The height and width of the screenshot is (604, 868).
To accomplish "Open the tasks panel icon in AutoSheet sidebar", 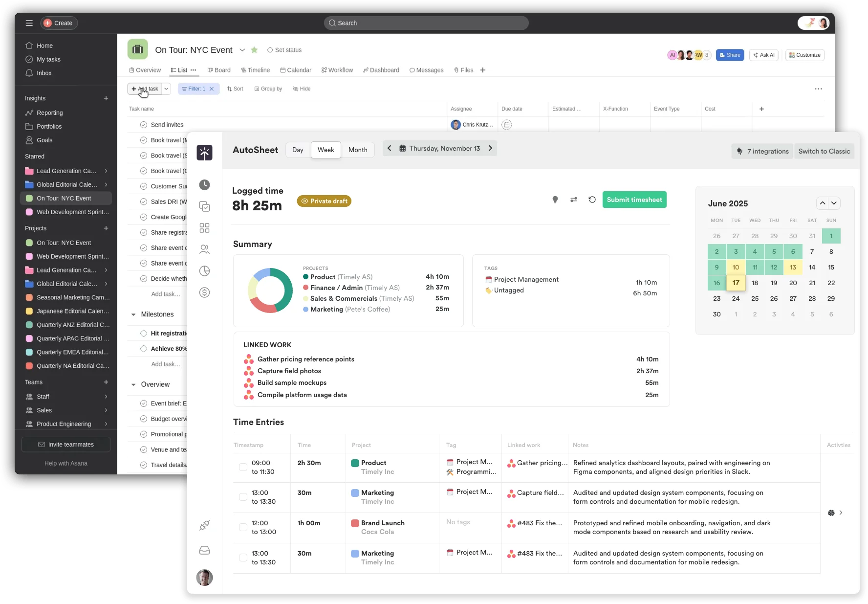I will coord(204,206).
